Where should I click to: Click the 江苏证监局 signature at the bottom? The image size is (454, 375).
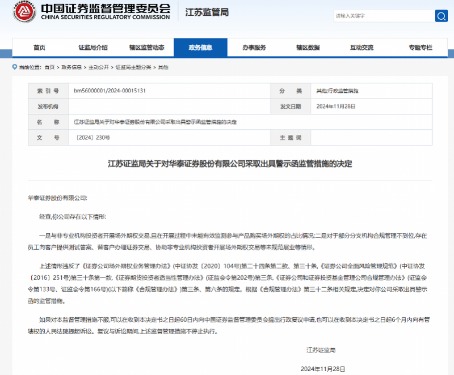click(321, 350)
